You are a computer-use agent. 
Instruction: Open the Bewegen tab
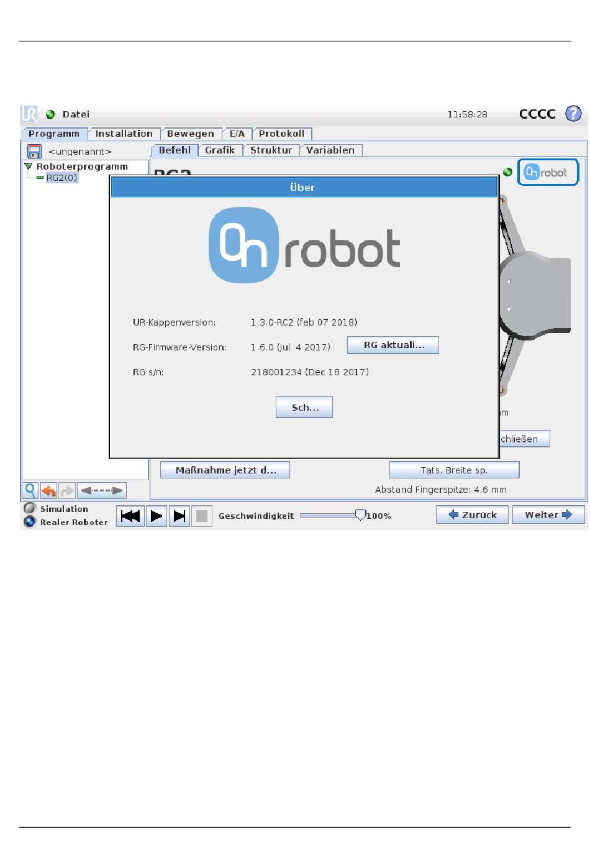pos(191,134)
